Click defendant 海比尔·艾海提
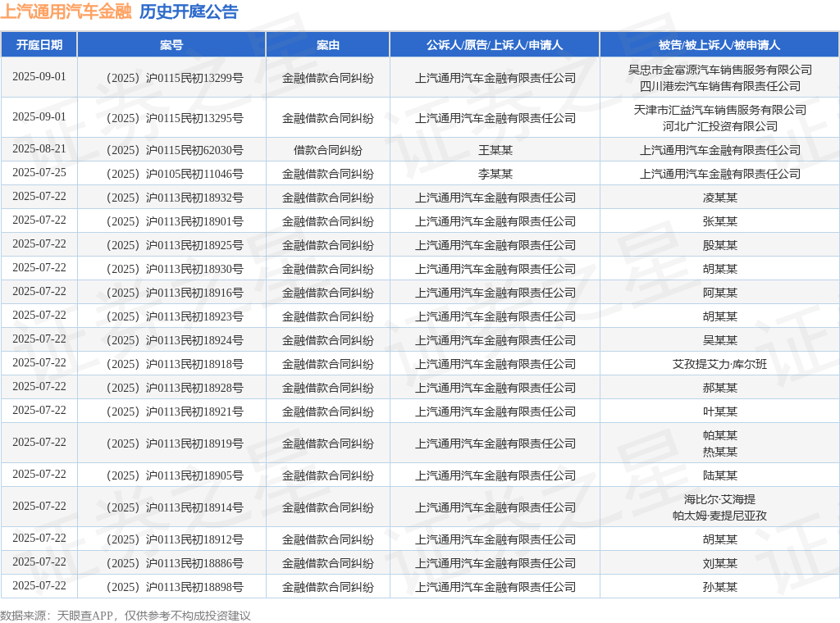The width and height of the screenshot is (840, 623). [720, 499]
